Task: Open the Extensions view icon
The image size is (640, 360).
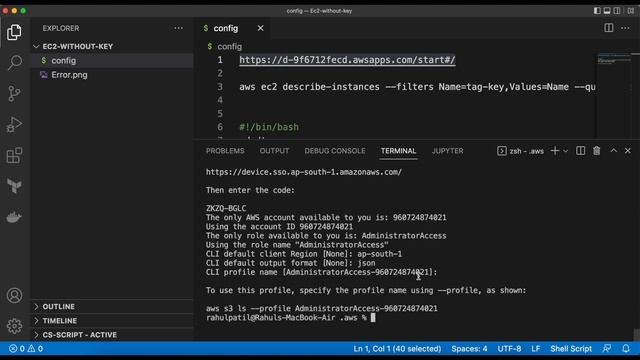Action: [x=14, y=156]
